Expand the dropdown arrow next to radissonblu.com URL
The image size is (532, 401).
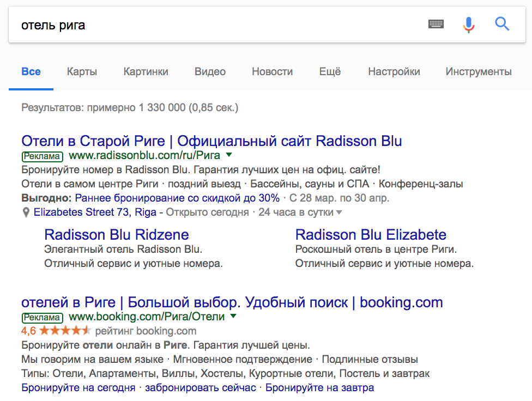click(229, 155)
